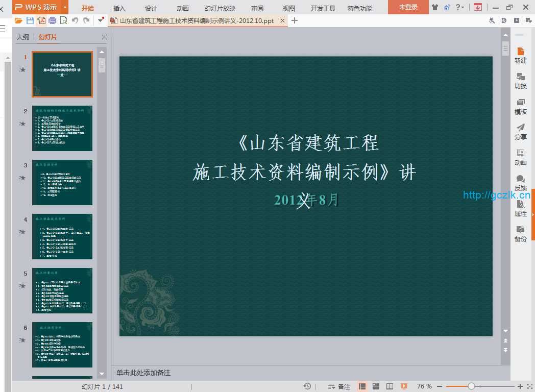
Task: Export to PDF using the PDF icon
Action: (41, 20)
